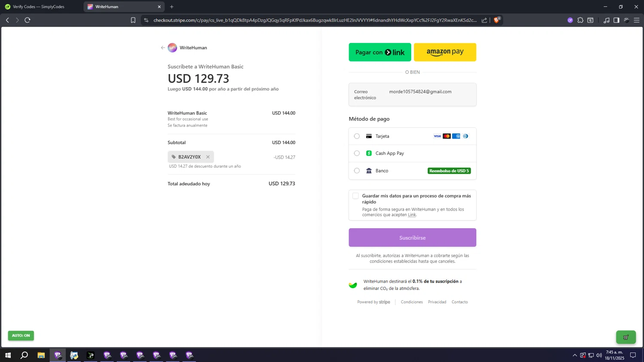The height and width of the screenshot is (362, 644).
Task: Bookmark this page
Action: [x=133, y=20]
